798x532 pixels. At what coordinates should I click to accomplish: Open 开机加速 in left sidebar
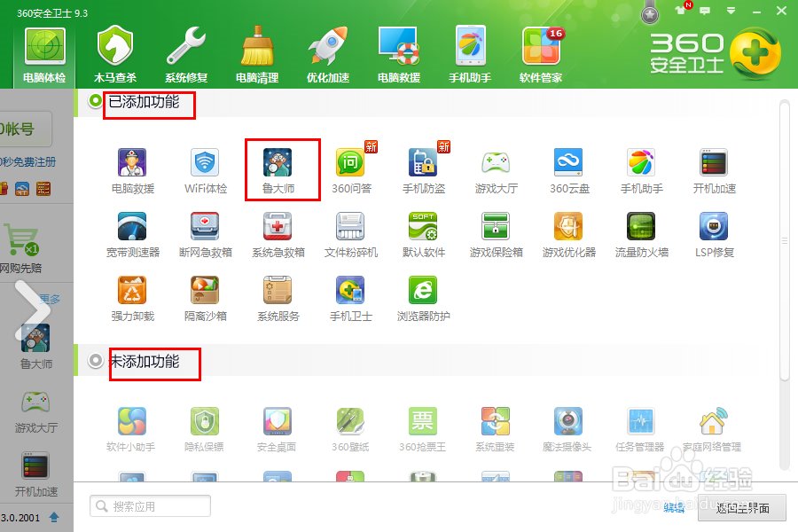click(x=35, y=475)
